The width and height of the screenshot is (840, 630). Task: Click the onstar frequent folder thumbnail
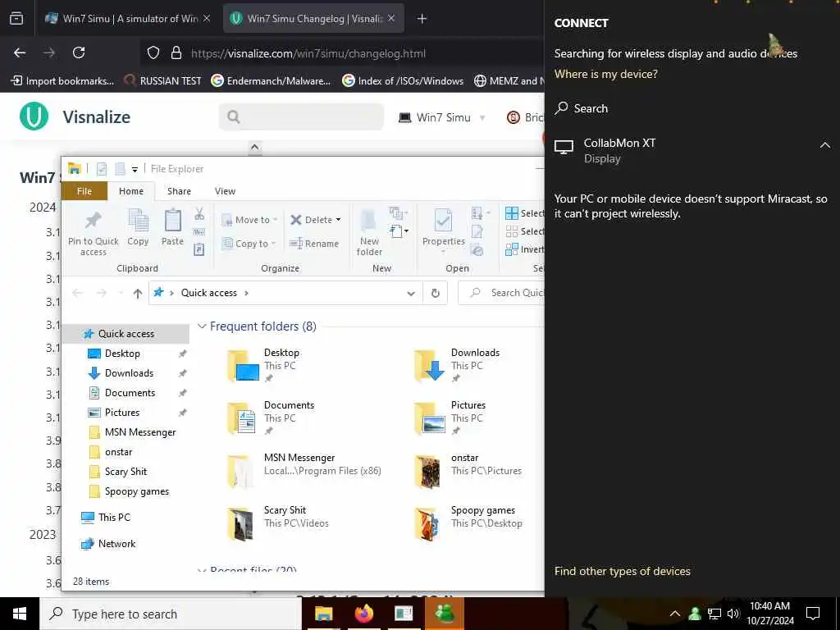[x=427, y=472]
